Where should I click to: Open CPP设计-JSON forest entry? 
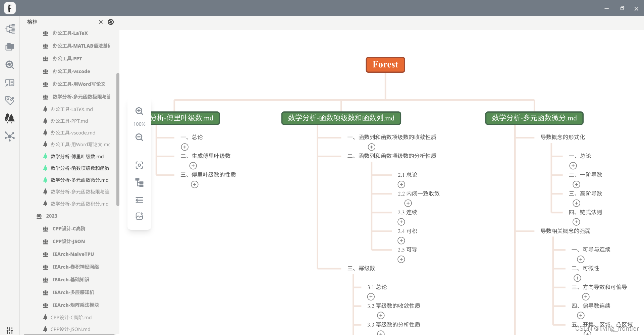(x=68, y=241)
